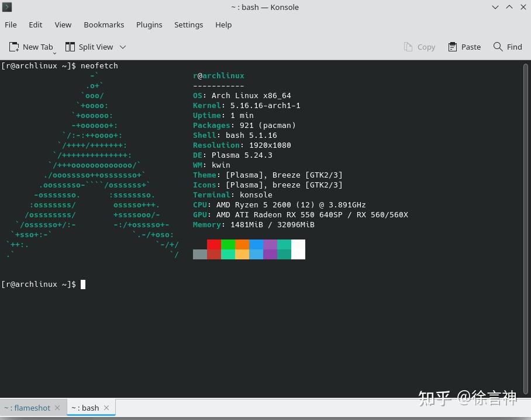Click the chevron next to the window controls
The image size is (531, 420).
pos(495,7)
